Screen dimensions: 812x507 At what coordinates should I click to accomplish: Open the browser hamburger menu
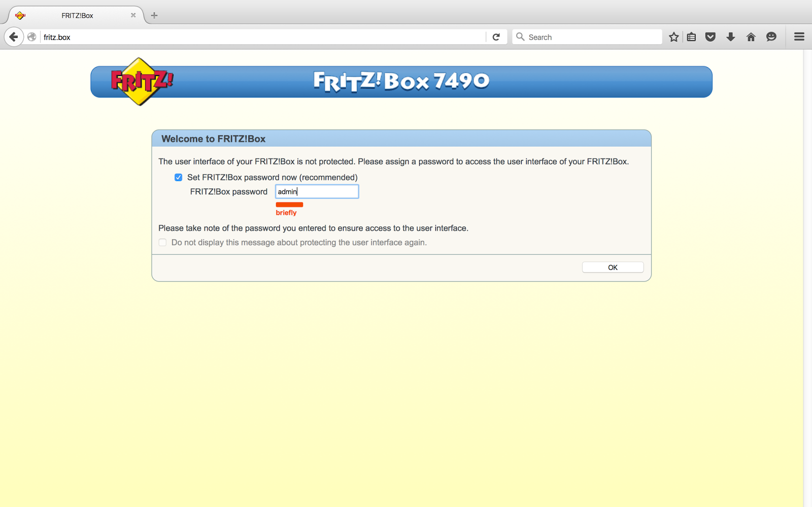pyautogui.click(x=799, y=37)
